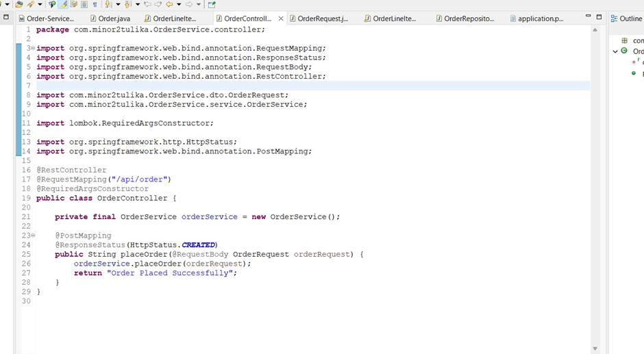644x354 pixels.
Task: Click the Pin Editor icon
Action: [212, 5]
